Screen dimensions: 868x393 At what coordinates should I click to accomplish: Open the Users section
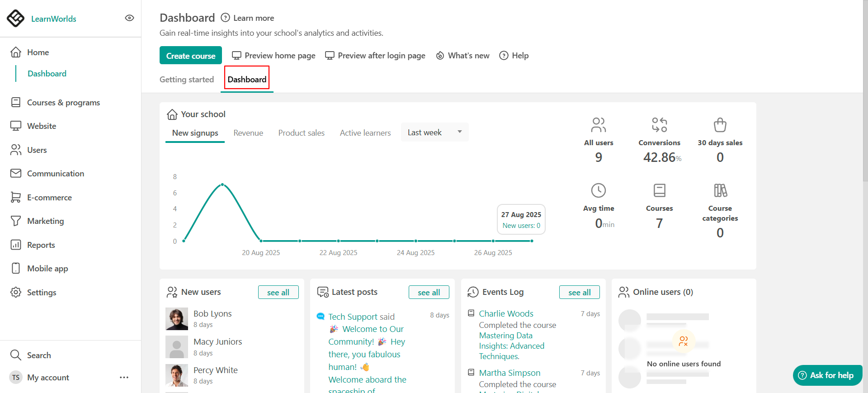click(37, 150)
